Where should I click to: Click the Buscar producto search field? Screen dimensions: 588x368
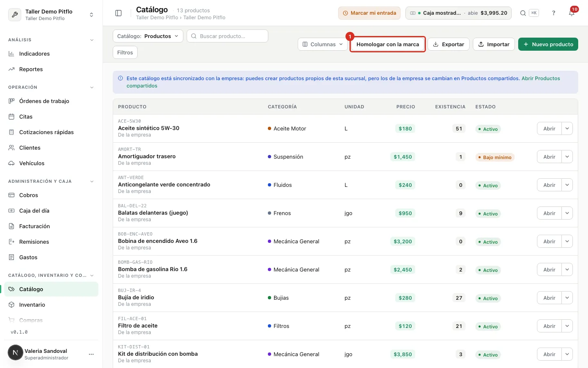[227, 36]
